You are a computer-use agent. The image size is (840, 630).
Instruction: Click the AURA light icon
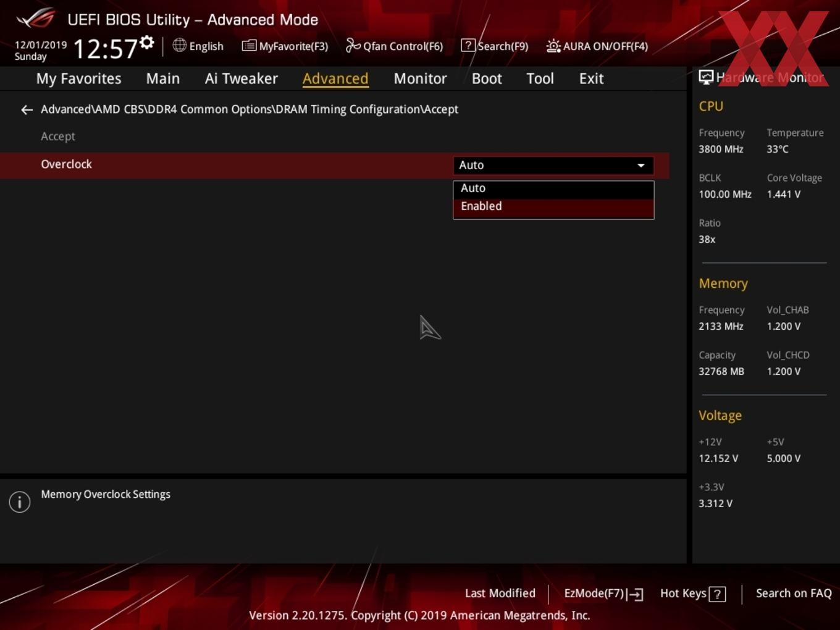pyautogui.click(x=553, y=46)
